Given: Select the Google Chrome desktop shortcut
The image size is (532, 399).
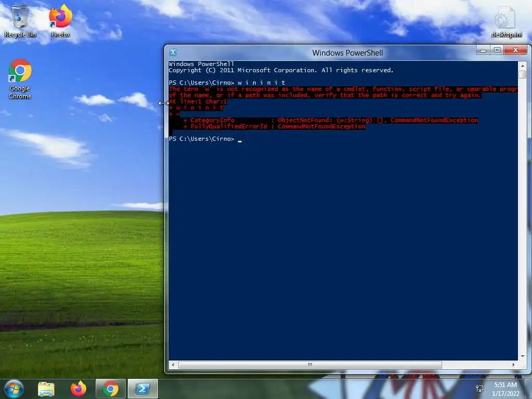Looking at the screenshot, I should coord(20,79).
